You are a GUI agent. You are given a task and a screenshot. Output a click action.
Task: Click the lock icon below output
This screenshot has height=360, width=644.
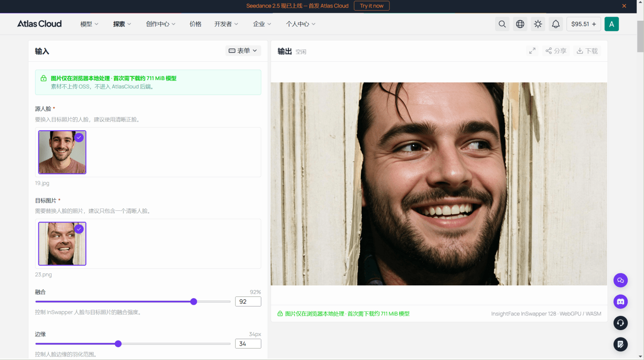tap(280, 314)
